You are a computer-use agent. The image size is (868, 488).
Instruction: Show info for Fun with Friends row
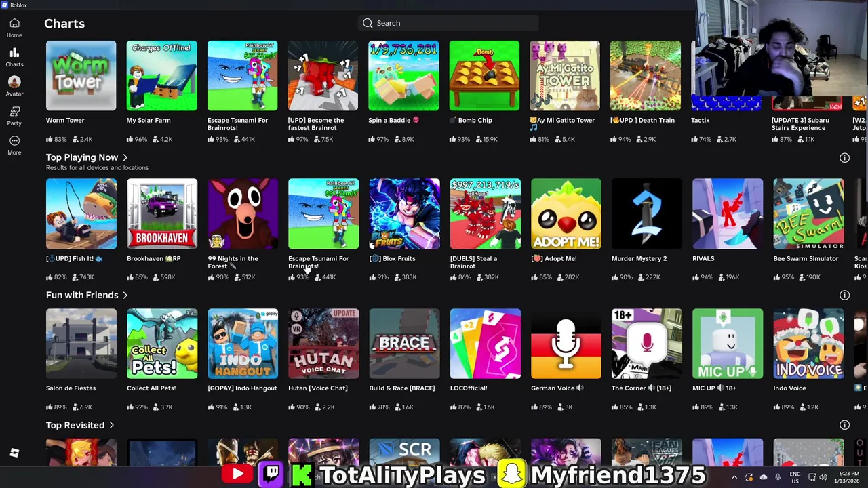(x=844, y=296)
